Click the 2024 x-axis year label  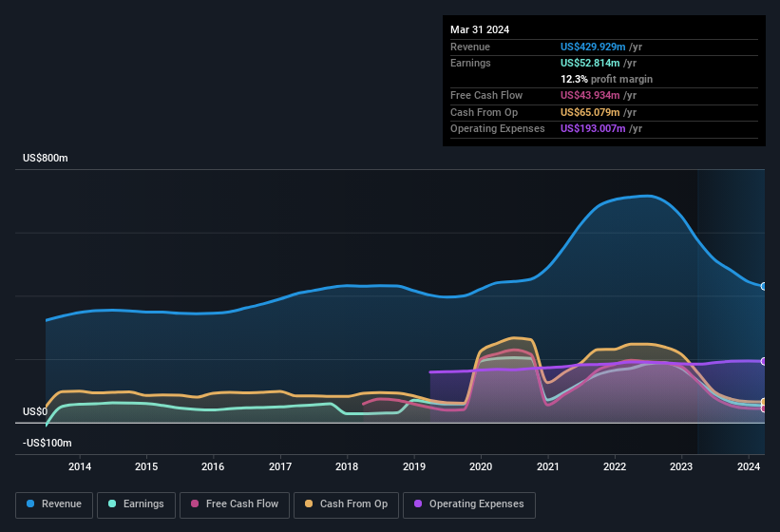749,466
